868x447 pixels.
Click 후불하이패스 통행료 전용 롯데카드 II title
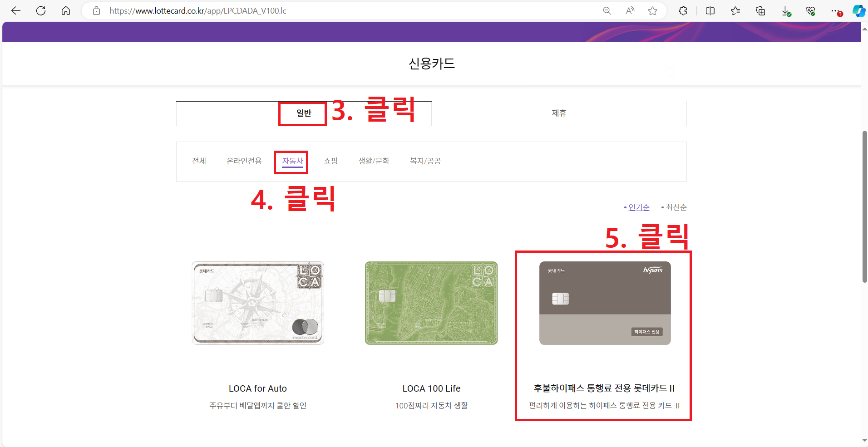click(604, 388)
